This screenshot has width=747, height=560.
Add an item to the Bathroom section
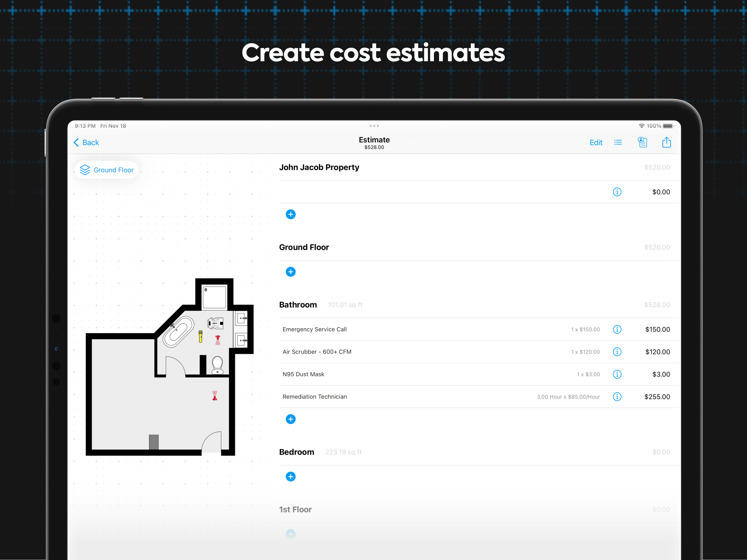point(290,419)
